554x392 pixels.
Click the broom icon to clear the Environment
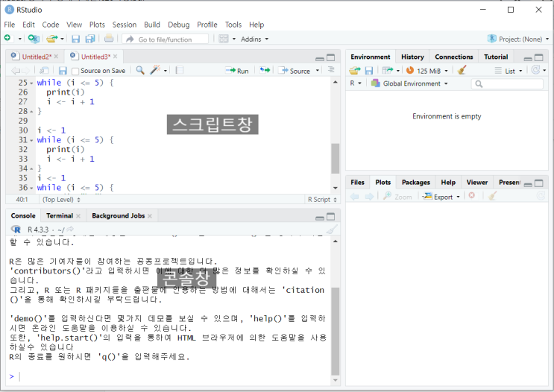tap(462, 70)
